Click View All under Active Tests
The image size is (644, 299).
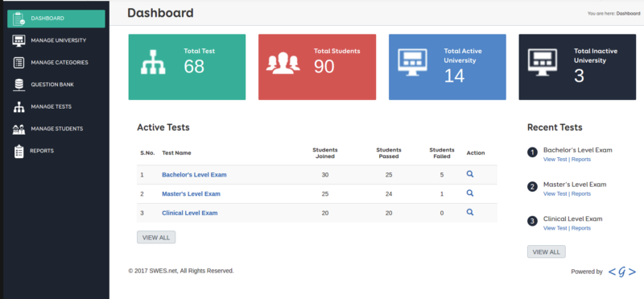(156, 237)
